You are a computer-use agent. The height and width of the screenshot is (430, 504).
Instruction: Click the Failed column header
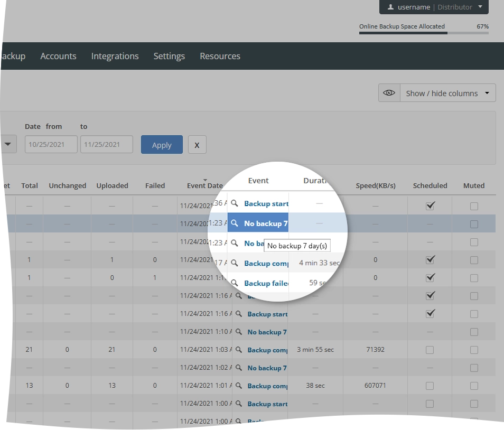155,185
